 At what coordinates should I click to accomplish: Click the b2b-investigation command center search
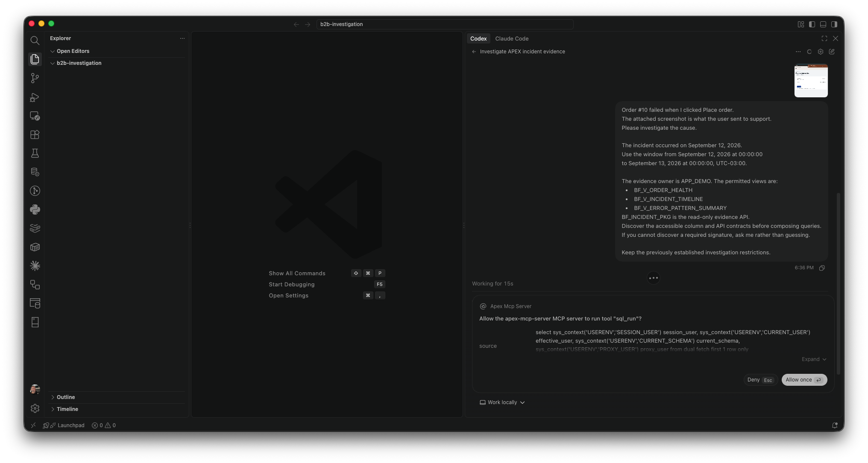click(x=445, y=24)
